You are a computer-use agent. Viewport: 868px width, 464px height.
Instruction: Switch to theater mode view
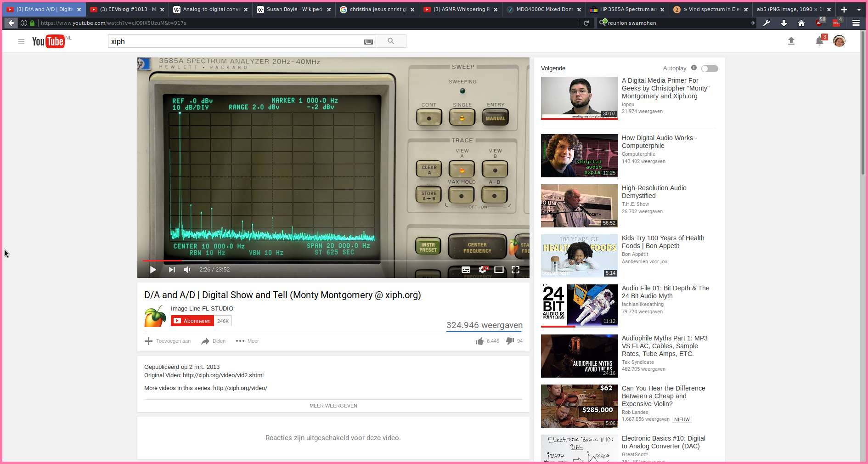pyautogui.click(x=499, y=270)
